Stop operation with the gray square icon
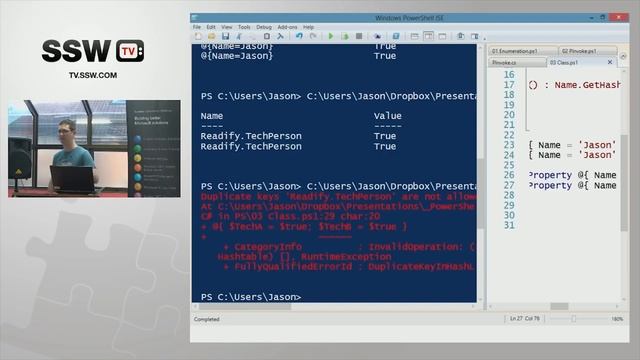 point(359,36)
